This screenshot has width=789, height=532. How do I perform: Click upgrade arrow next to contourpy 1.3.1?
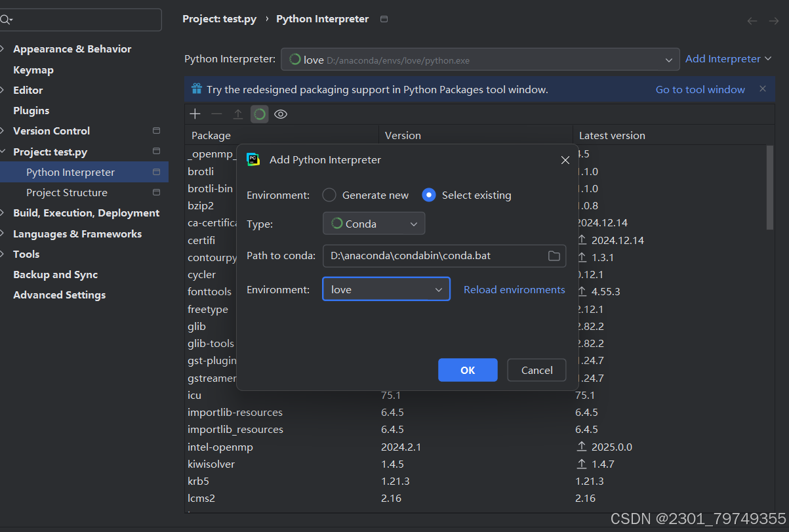(582, 257)
